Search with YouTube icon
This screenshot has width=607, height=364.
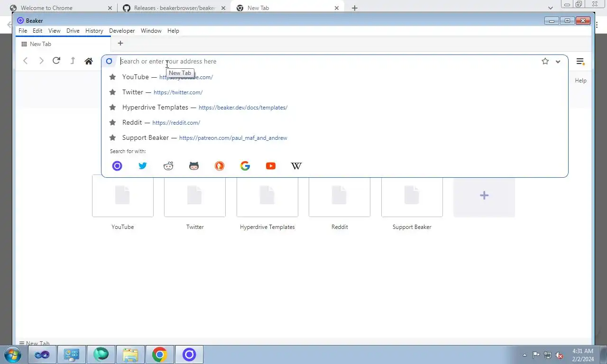coord(271,166)
